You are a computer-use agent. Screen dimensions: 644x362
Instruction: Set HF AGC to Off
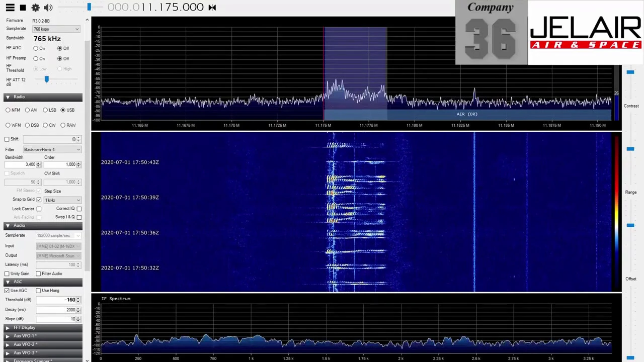60,48
